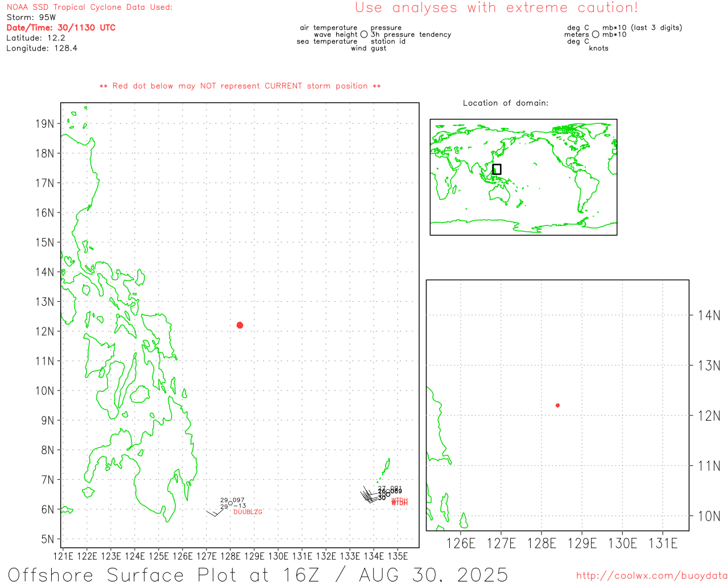Click the 13N label on the inset map
The image size is (728, 582).
pos(709,365)
